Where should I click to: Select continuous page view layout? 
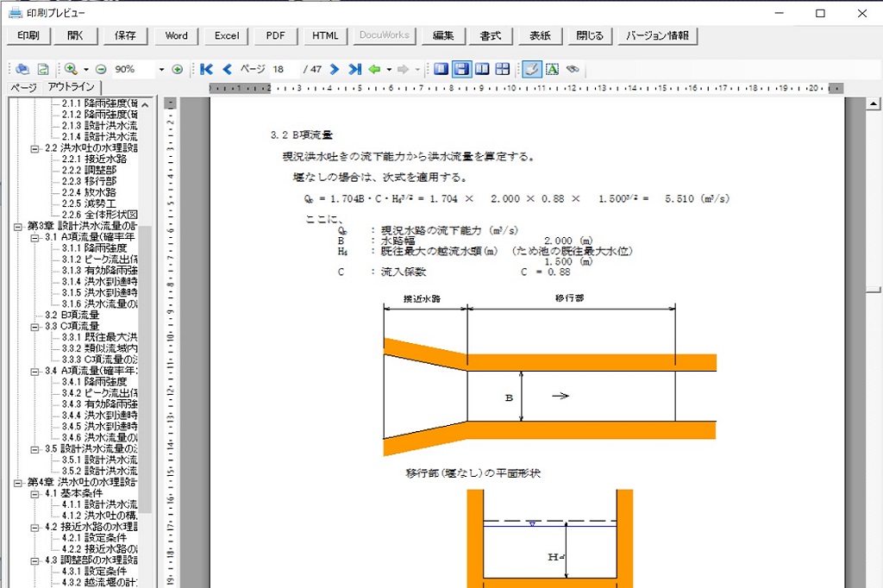click(462, 69)
